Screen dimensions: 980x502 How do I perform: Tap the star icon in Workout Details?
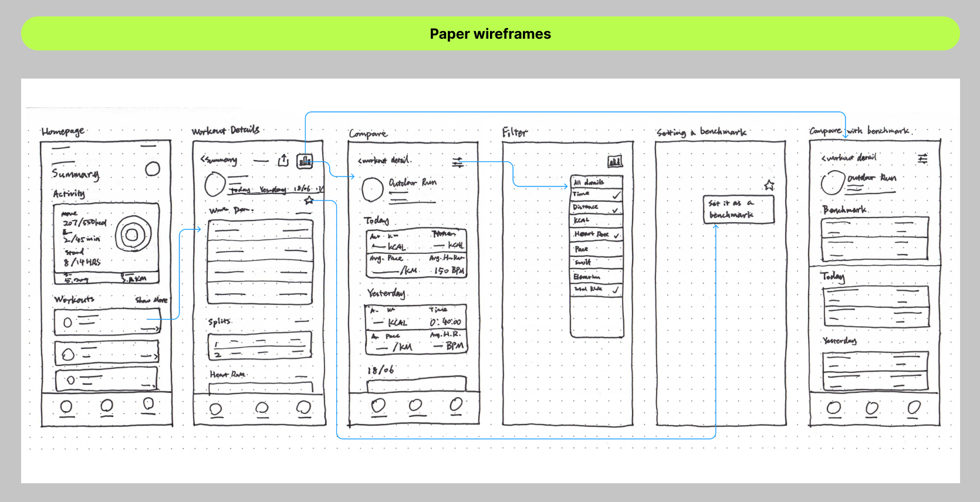pyautogui.click(x=309, y=200)
